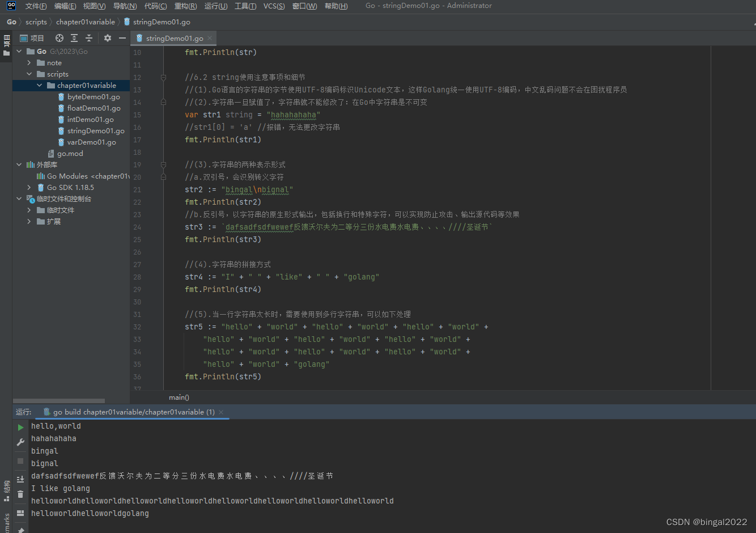Screen dimensions: 756x533
Task: Click the go build chapter01variable run tab
Action: (134, 412)
